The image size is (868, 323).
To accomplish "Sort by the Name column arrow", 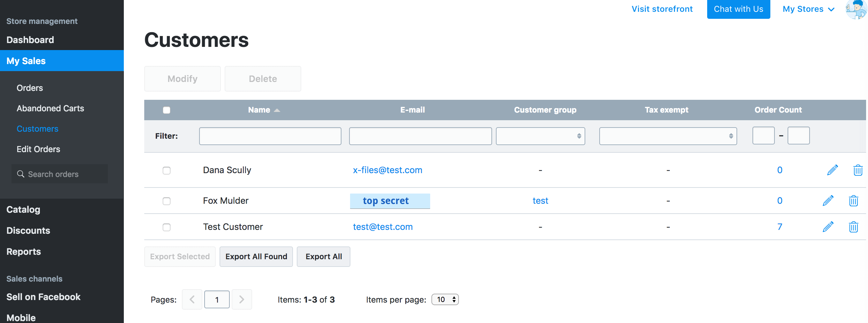I will tap(277, 110).
